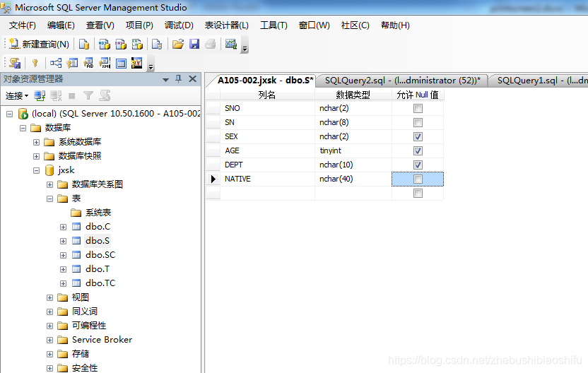This screenshot has height=373, width=588.
Task: Click the tinyint data type cell
Action: tap(353, 150)
